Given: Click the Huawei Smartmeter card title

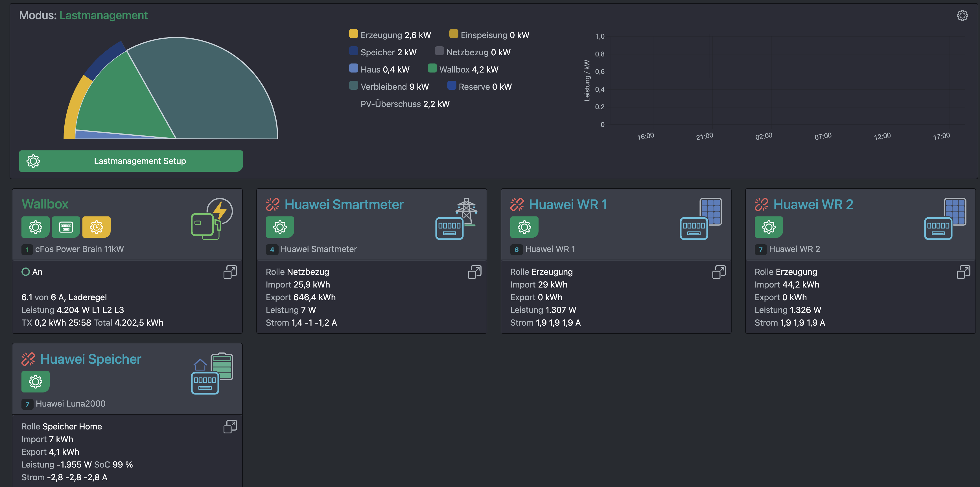Looking at the screenshot, I should pos(344,205).
